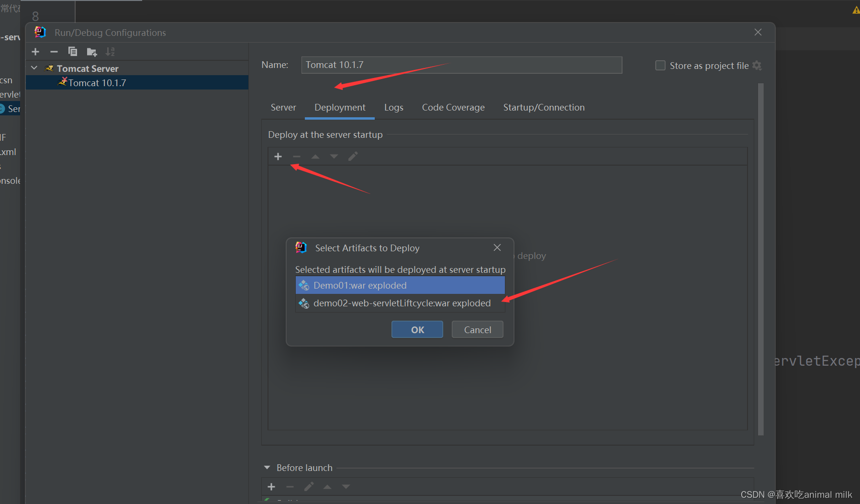Collapse the Before launch section
Screen dimensions: 860x504
pos(267,468)
